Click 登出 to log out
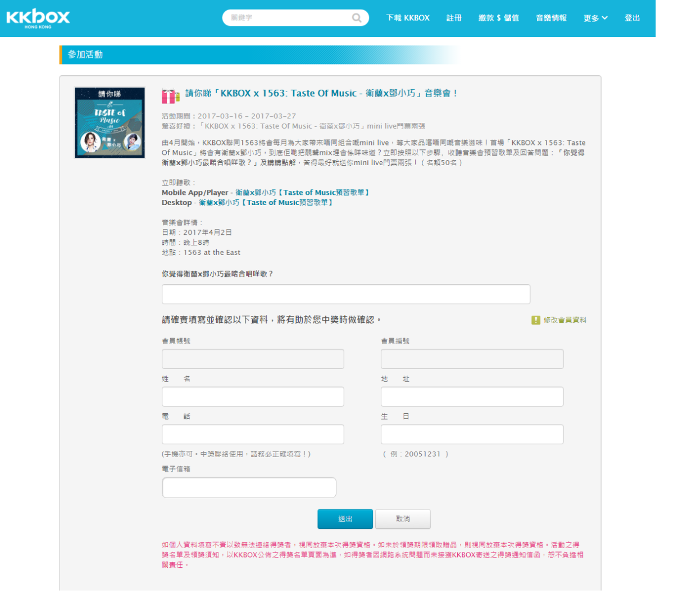 click(632, 18)
